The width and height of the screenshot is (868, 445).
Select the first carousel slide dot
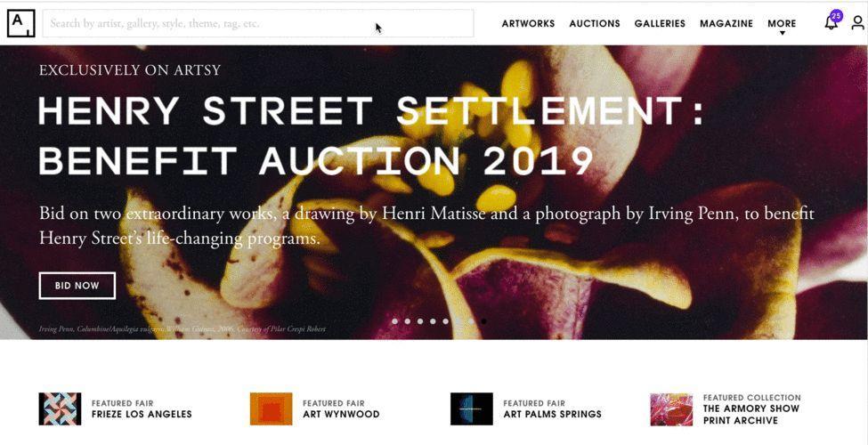pos(394,321)
